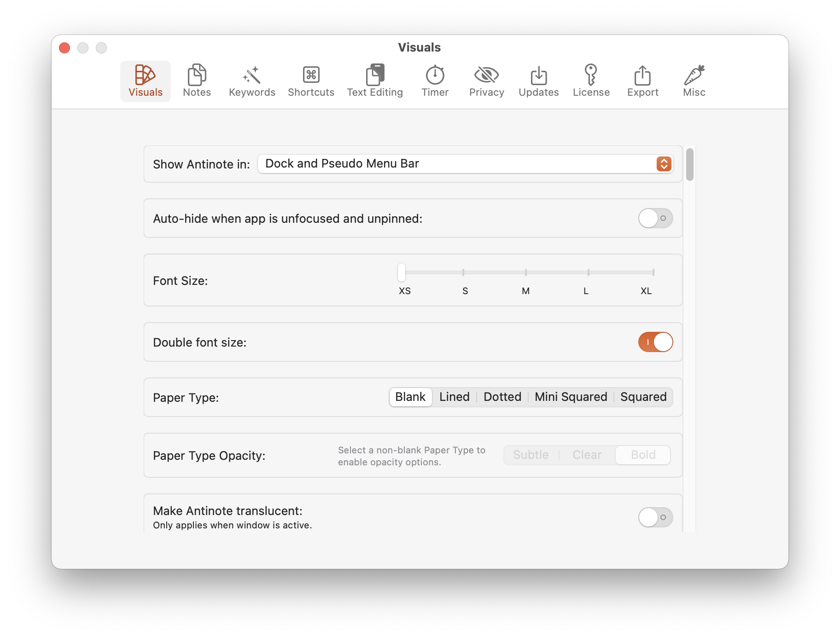The height and width of the screenshot is (637, 840).
Task: Set Font Size slider to M
Action: pos(525,272)
